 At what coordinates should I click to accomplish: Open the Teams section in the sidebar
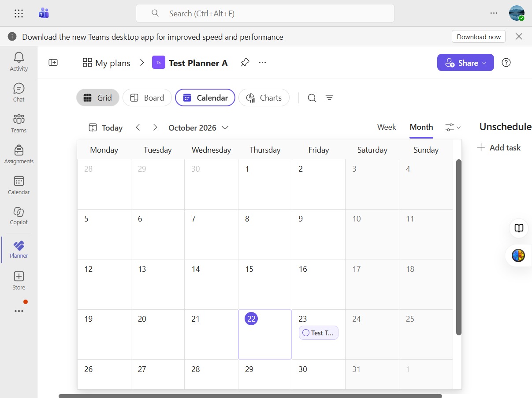pyautogui.click(x=19, y=123)
